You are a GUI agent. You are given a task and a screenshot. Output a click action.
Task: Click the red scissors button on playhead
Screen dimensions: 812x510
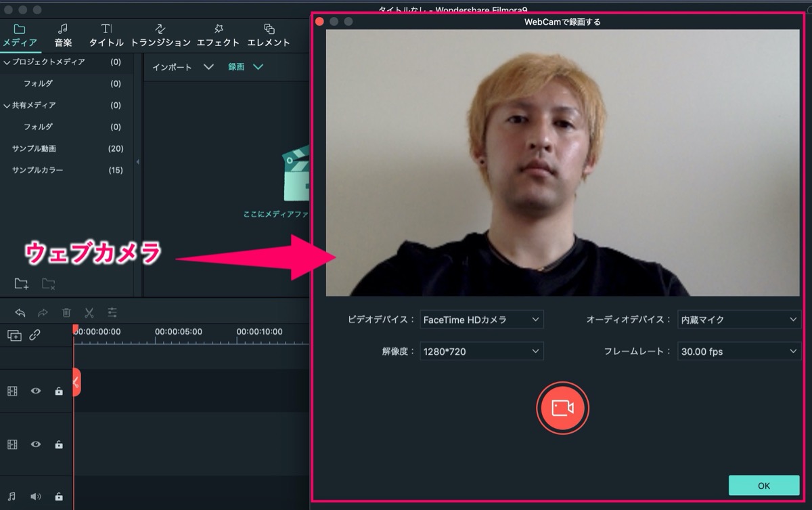pyautogui.click(x=76, y=382)
